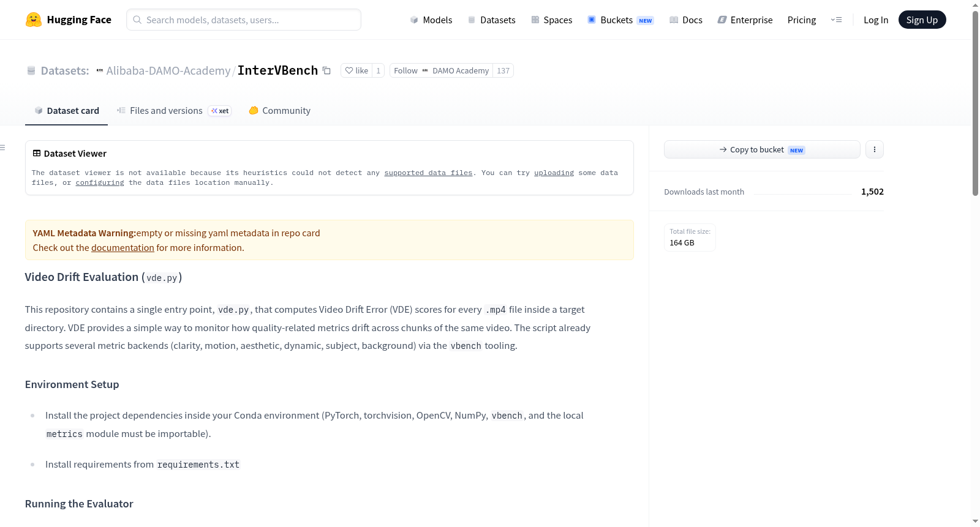The height and width of the screenshot is (527, 980).
Task: Click the Sign Up button
Action: [x=922, y=20]
